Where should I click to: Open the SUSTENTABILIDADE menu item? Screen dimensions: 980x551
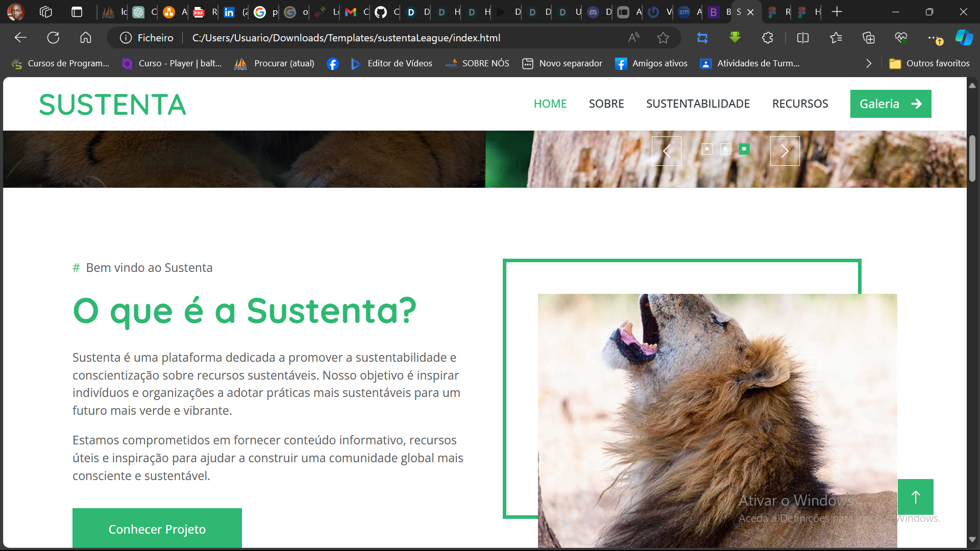[698, 104]
